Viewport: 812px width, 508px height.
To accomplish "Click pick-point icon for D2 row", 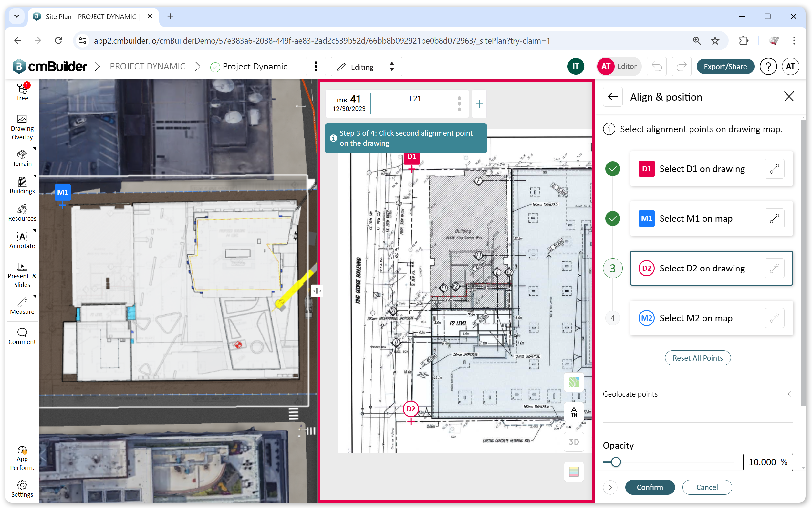I will [x=775, y=268].
